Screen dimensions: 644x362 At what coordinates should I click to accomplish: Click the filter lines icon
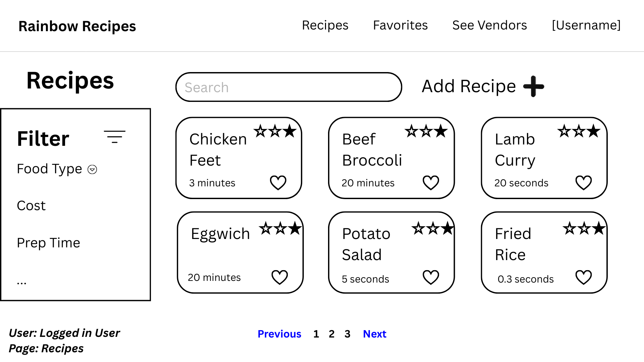[114, 137]
